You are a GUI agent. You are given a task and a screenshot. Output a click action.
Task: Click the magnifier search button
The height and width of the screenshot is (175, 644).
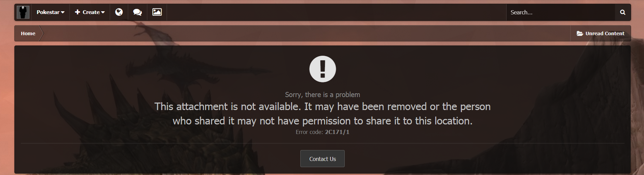[622, 12]
